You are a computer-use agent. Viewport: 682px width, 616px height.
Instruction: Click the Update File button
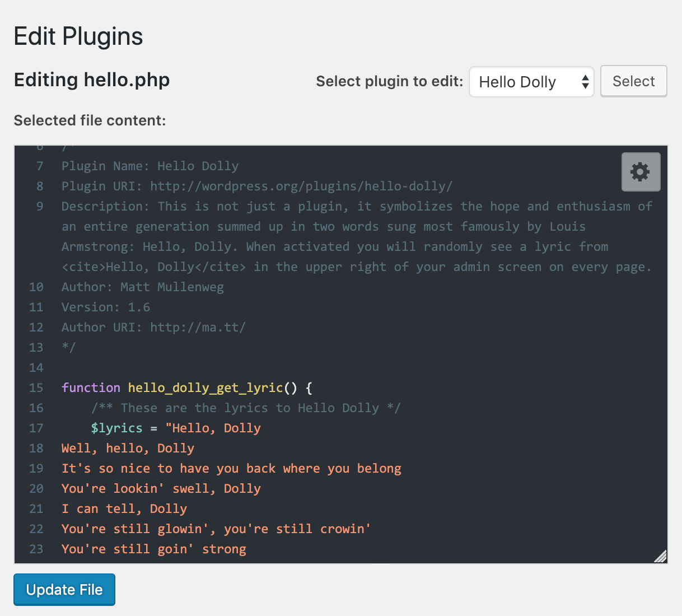pos(64,590)
